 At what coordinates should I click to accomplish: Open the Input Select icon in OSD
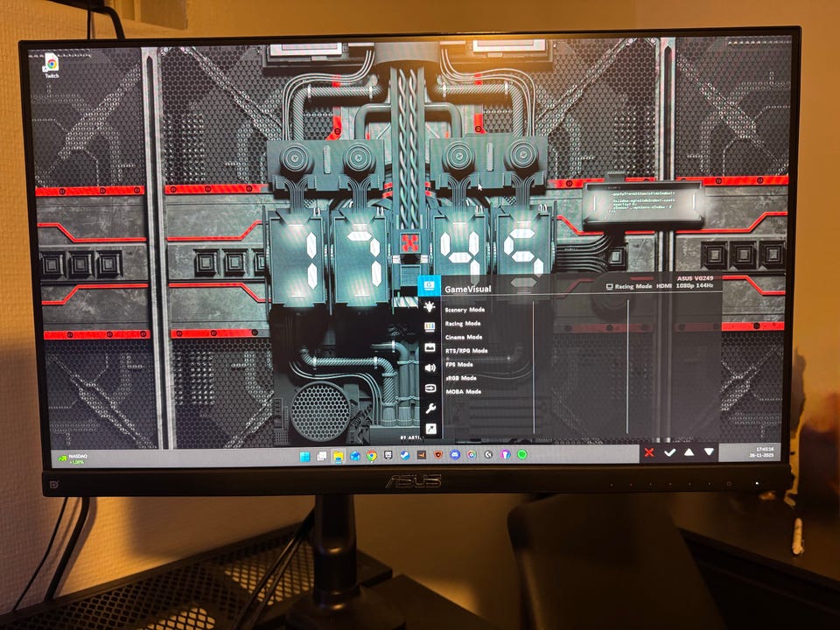coord(430,388)
